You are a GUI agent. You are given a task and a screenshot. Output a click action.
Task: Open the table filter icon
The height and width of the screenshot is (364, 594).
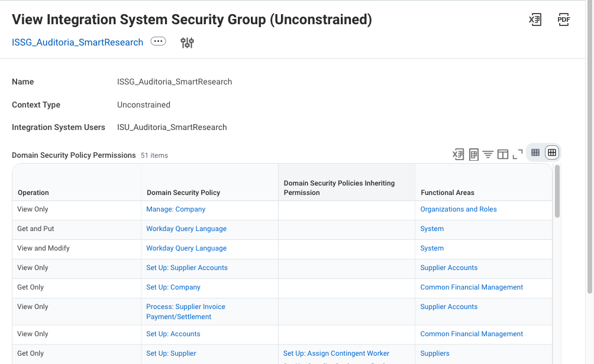488,154
